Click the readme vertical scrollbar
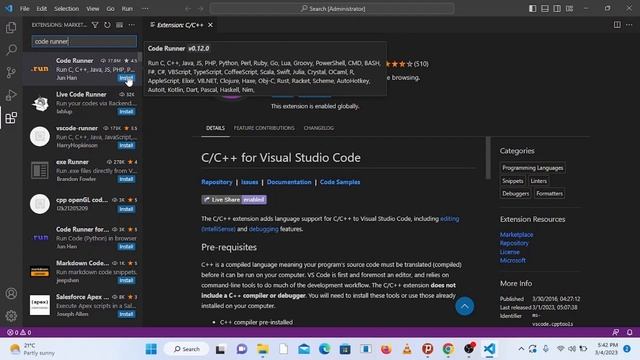 pos(488,158)
